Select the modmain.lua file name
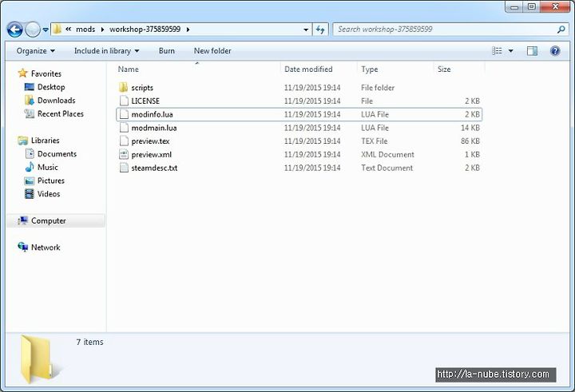The width and height of the screenshot is (575, 392). click(x=154, y=128)
